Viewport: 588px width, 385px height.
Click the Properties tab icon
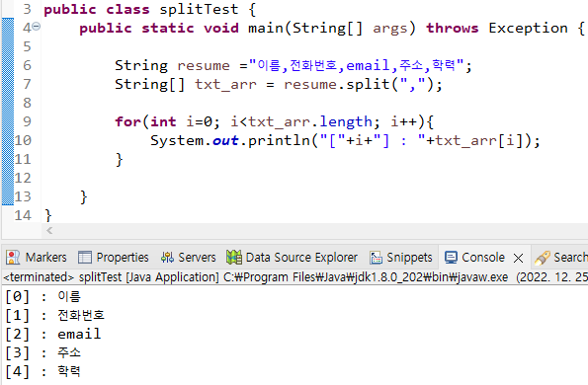85,258
